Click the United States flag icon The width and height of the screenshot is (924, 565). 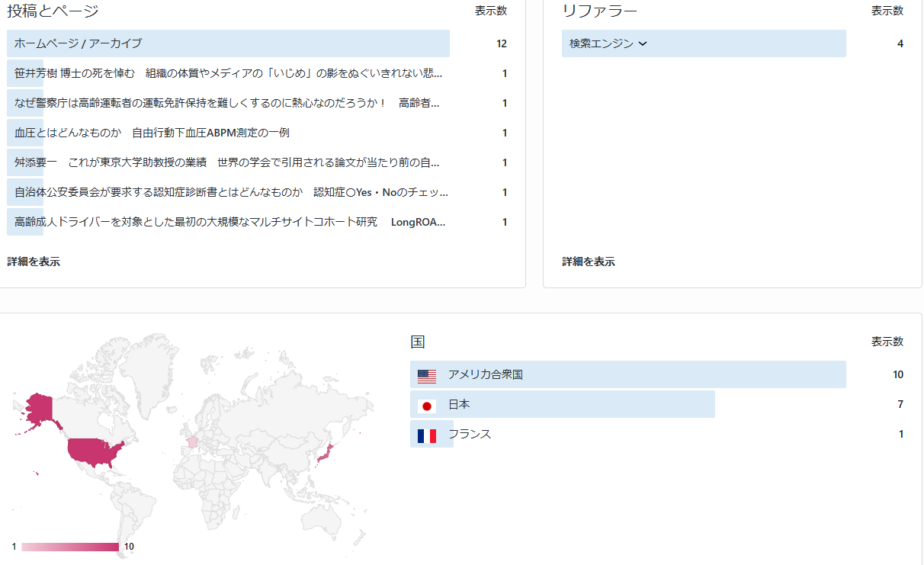[x=427, y=375]
